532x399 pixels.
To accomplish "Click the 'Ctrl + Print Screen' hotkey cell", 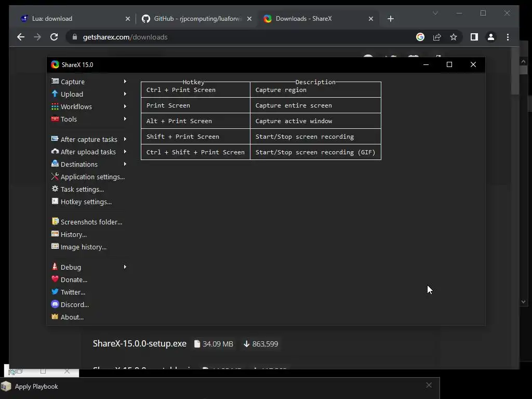I will tap(195, 90).
